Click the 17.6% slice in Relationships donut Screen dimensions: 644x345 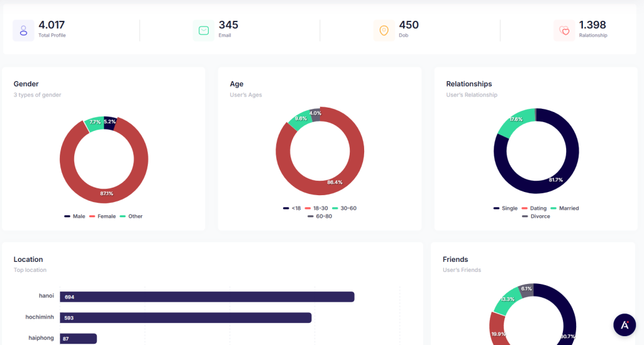coord(516,120)
